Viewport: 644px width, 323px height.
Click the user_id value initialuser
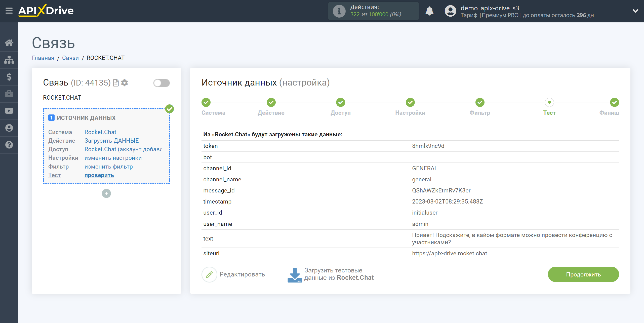425,213
